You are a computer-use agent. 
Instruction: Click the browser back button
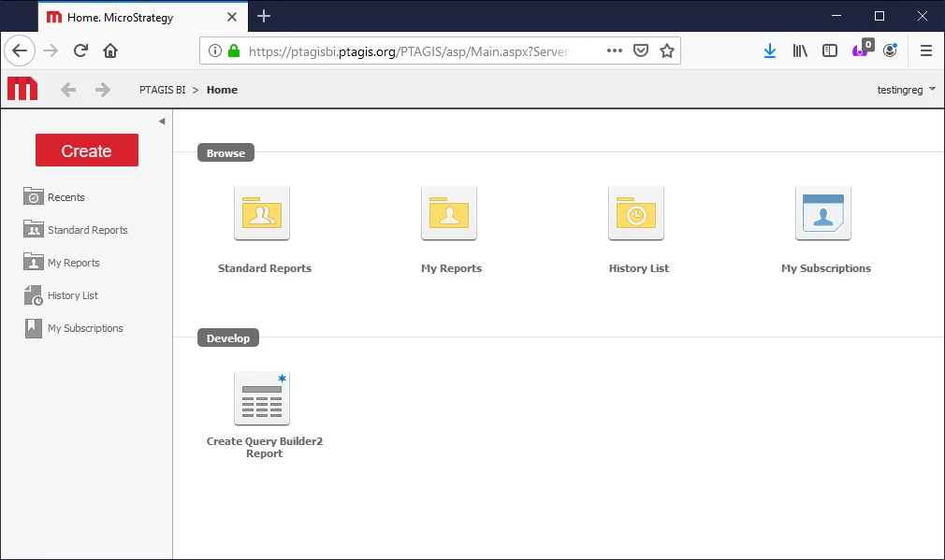pyautogui.click(x=20, y=50)
